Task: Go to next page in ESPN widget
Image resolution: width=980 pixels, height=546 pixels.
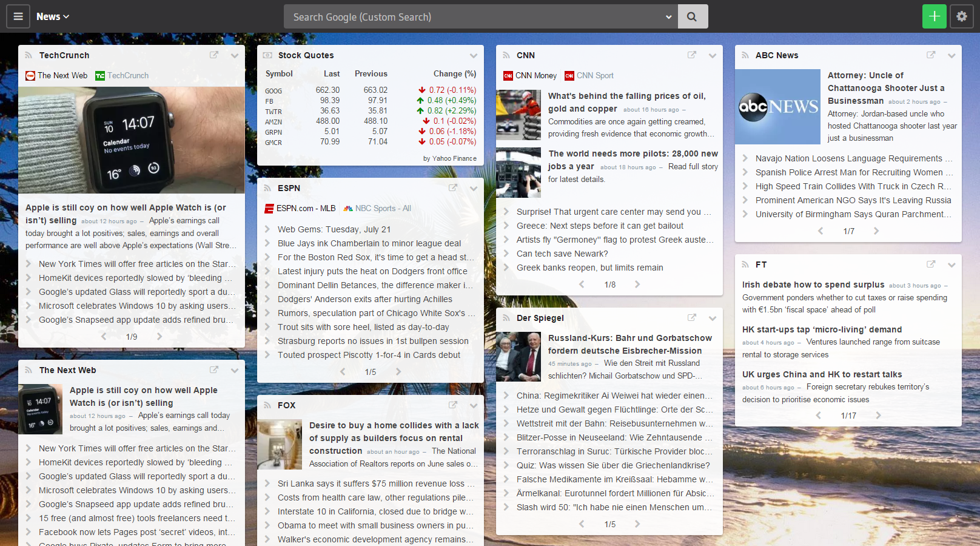Action: (398, 372)
